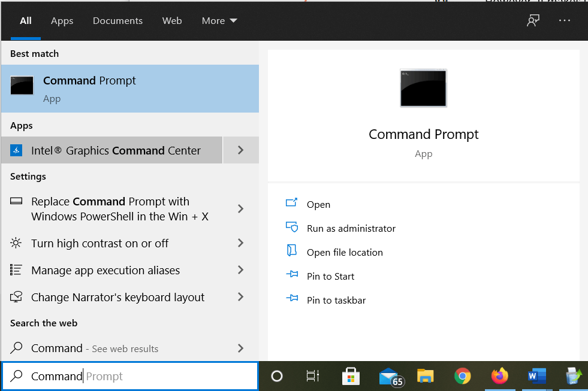Click the feedback icon in search header
588x391 pixels.
pyautogui.click(x=533, y=20)
